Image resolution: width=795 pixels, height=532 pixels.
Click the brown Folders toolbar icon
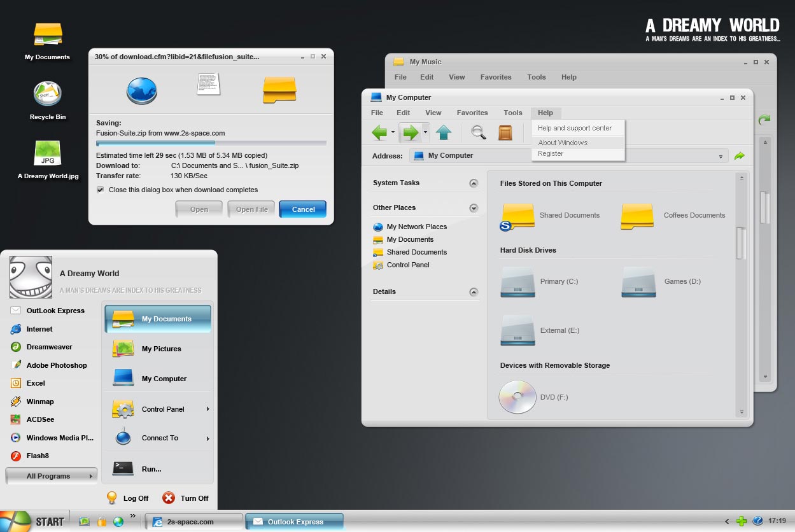(x=505, y=132)
